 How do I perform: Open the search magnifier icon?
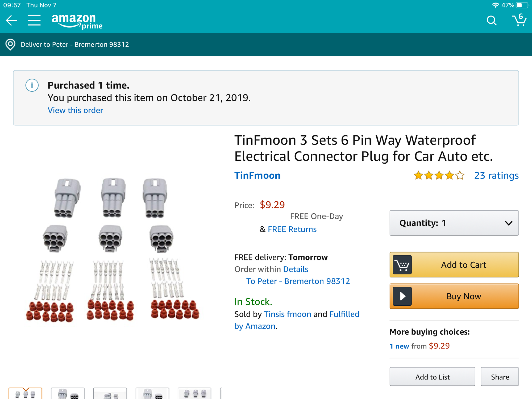point(492,20)
